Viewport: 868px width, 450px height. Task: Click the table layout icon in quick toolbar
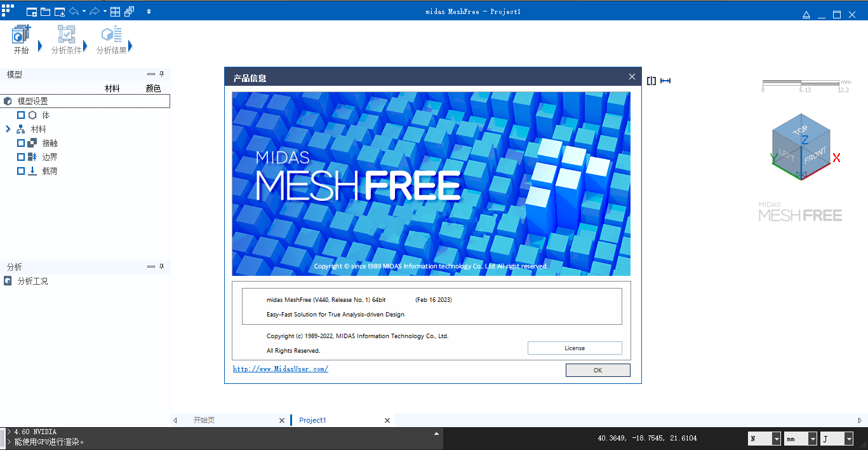pos(115,11)
